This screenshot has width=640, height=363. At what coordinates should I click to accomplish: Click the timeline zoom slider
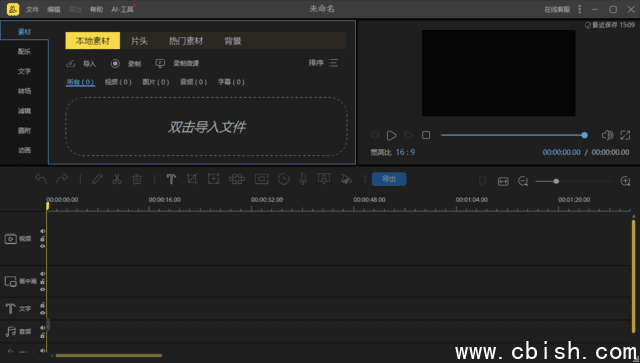tap(573, 181)
